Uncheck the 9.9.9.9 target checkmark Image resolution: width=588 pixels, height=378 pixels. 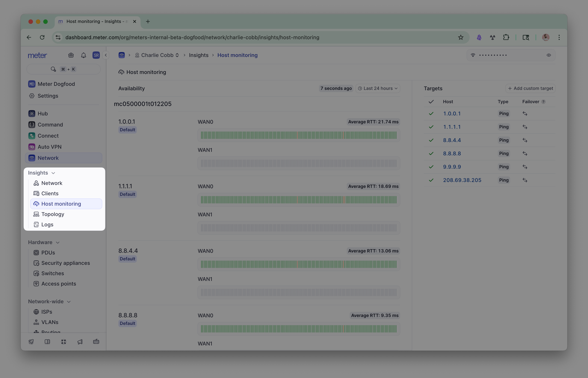[431, 167]
